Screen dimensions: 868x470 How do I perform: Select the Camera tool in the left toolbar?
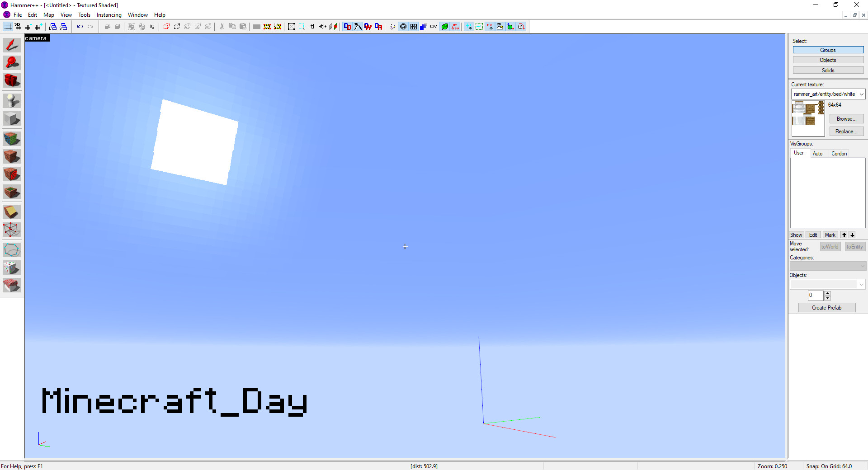click(12, 81)
